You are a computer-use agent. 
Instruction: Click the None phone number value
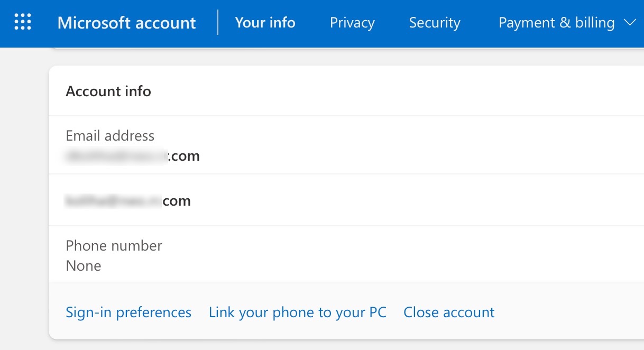coord(84,265)
